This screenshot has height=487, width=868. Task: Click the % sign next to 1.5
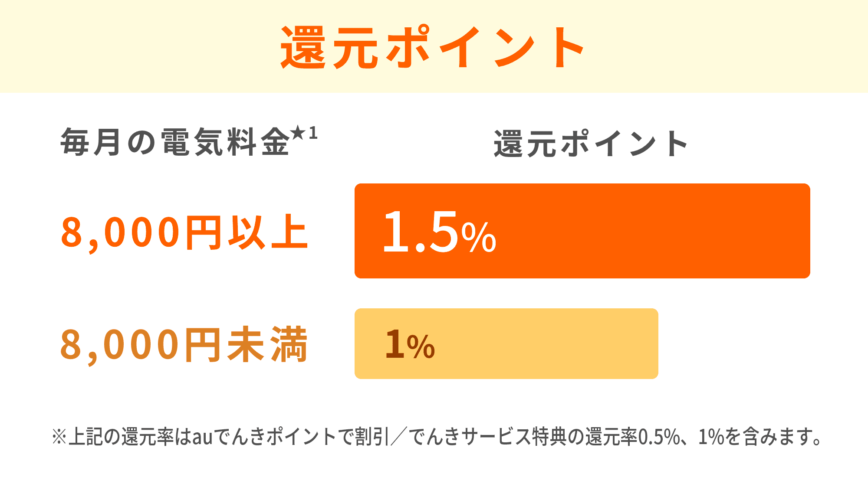[479, 238]
